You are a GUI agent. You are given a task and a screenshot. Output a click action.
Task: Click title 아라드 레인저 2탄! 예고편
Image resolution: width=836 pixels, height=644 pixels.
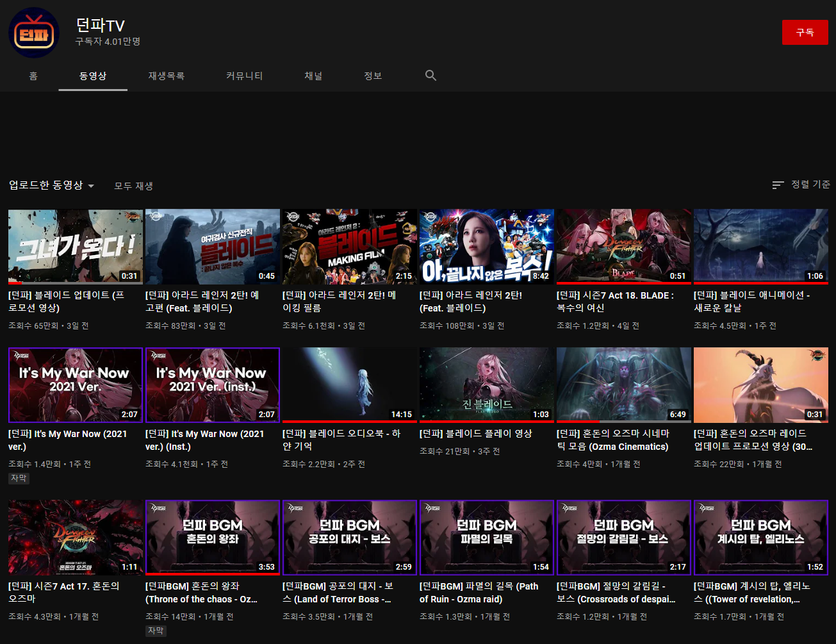[x=202, y=302]
